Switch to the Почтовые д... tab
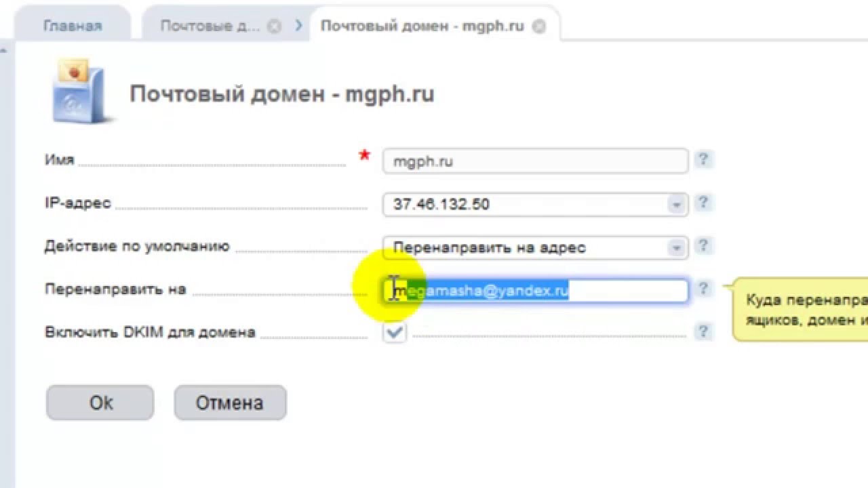The width and height of the screenshot is (868, 488). click(210, 26)
